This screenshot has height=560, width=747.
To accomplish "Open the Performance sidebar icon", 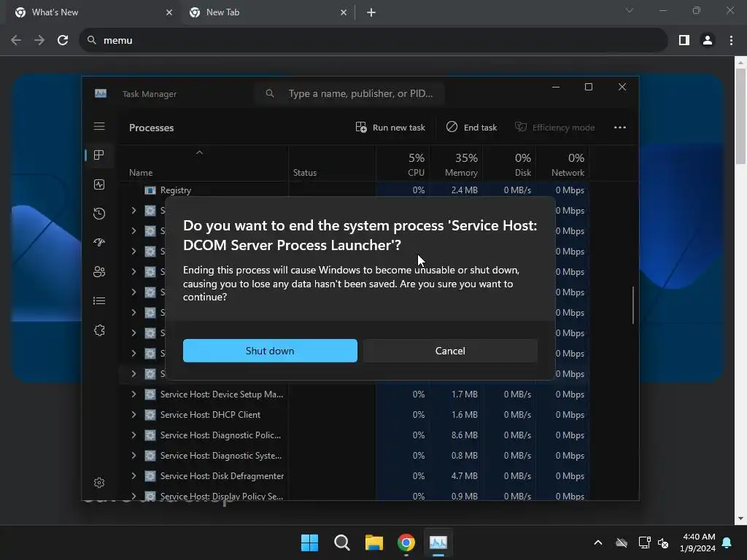I will pyautogui.click(x=99, y=184).
